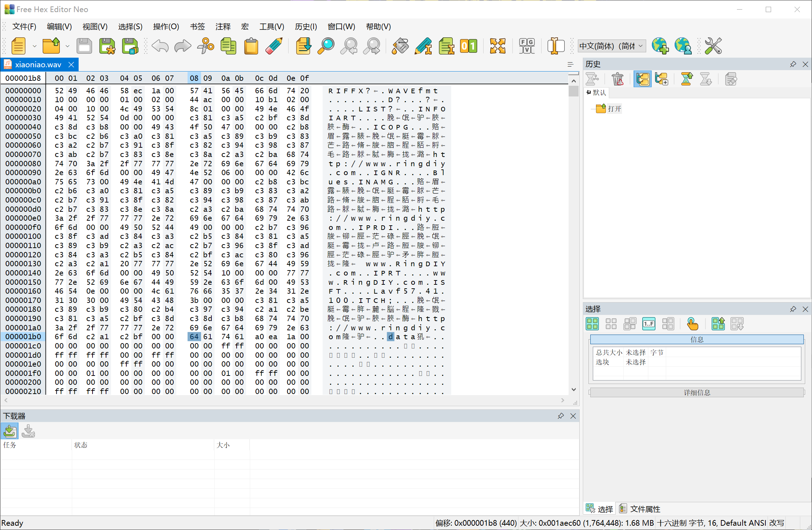Click the scissors Cut icon in toolbar
Image resolution: width=812 pixels, height=530 pixels.
click(x=206, y=46)
